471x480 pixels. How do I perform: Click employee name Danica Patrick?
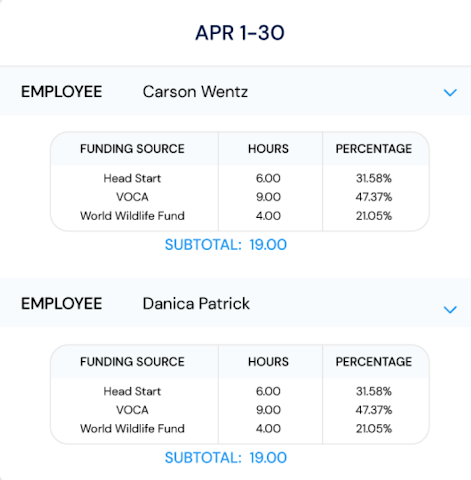point(196,304)
